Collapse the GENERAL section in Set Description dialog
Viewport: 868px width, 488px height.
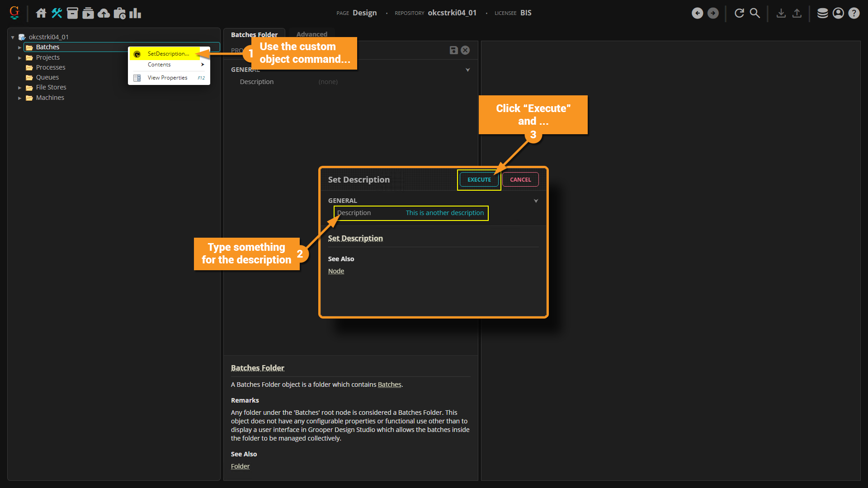coord(536,201)
